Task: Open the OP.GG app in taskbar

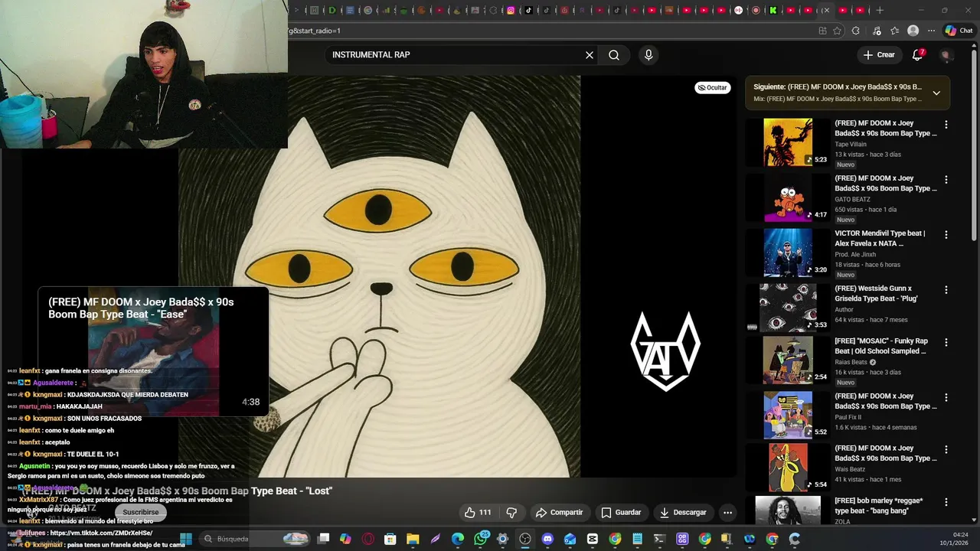Action: 682,539
